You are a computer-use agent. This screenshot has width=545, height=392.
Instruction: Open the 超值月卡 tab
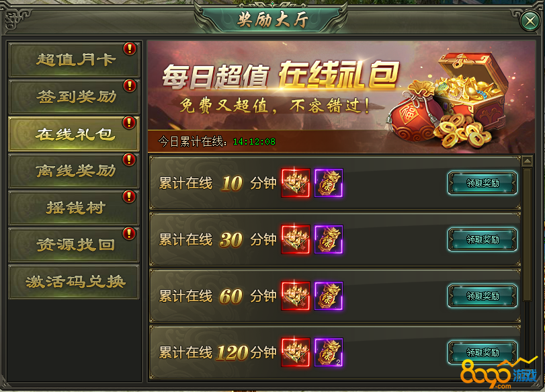(x=74, y=60)
